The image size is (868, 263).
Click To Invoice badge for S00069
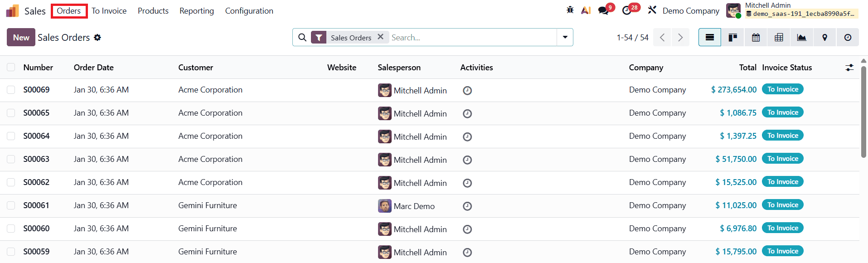pyautogui.click(x=783, y=89)
